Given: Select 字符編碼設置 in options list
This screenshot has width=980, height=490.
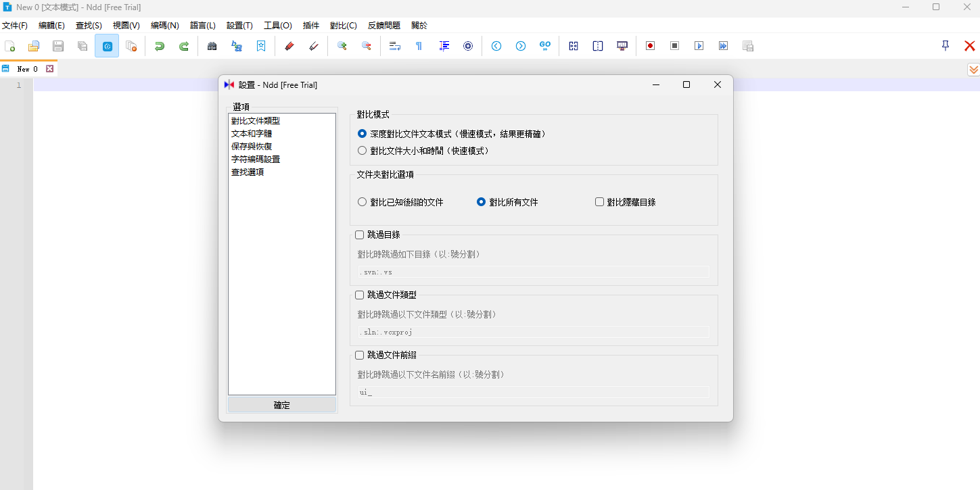Looking at the screenshot, I should pyautogui.click(x=256, y=160).
